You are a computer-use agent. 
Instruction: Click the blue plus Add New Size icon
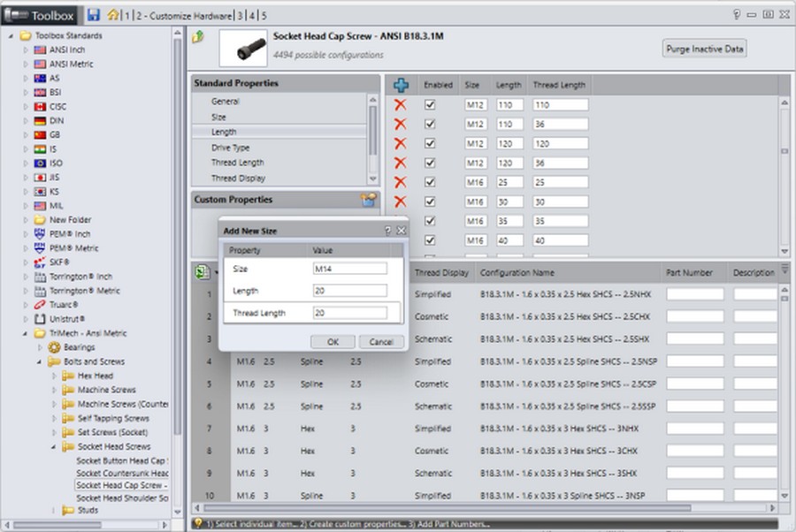tap(401, 85)
